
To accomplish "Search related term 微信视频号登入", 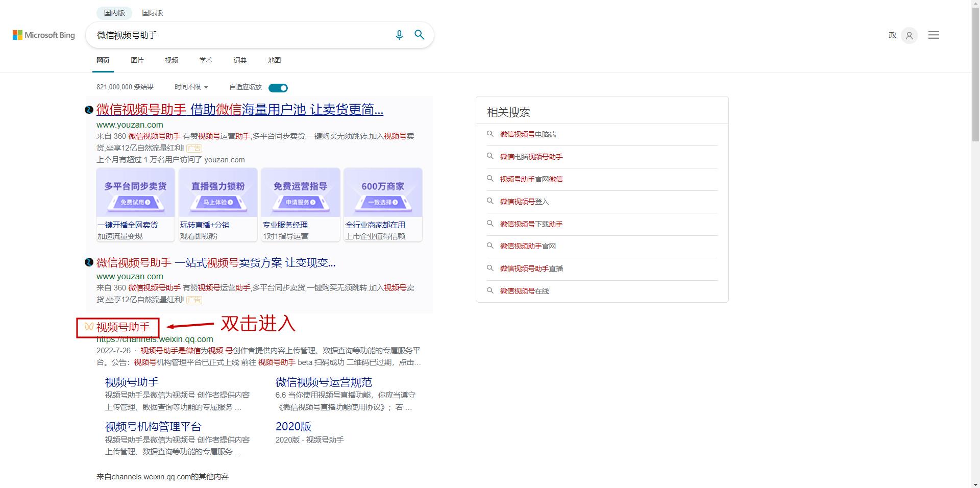I will pos(524,202).
